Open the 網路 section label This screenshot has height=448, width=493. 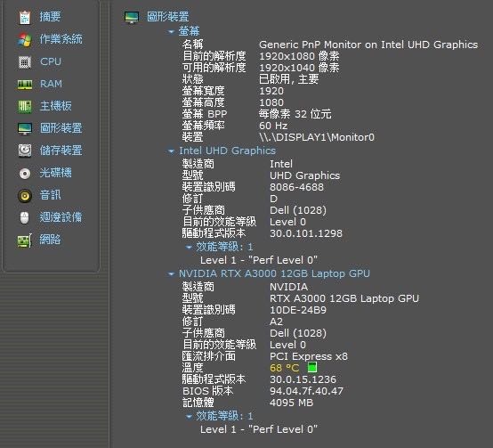51,240
